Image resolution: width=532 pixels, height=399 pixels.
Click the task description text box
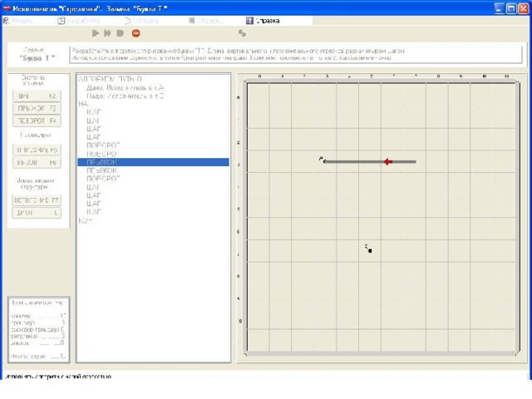296,54
